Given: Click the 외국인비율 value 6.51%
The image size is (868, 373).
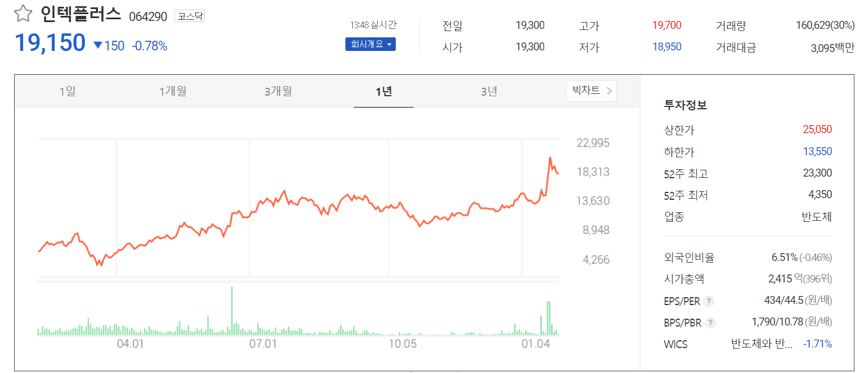Looking at the screenshot, I should click(x=784, y=258).
